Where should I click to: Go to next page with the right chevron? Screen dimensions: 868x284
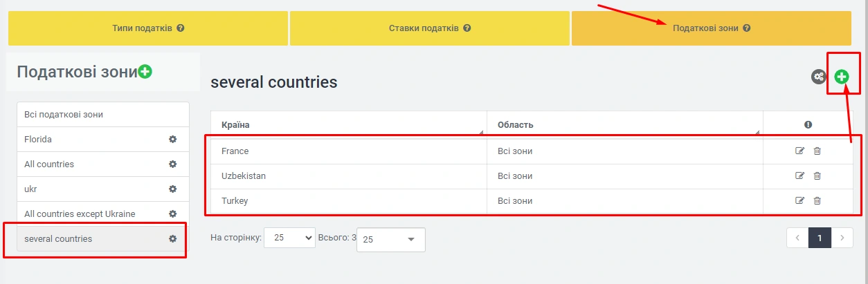coord(842,238)
